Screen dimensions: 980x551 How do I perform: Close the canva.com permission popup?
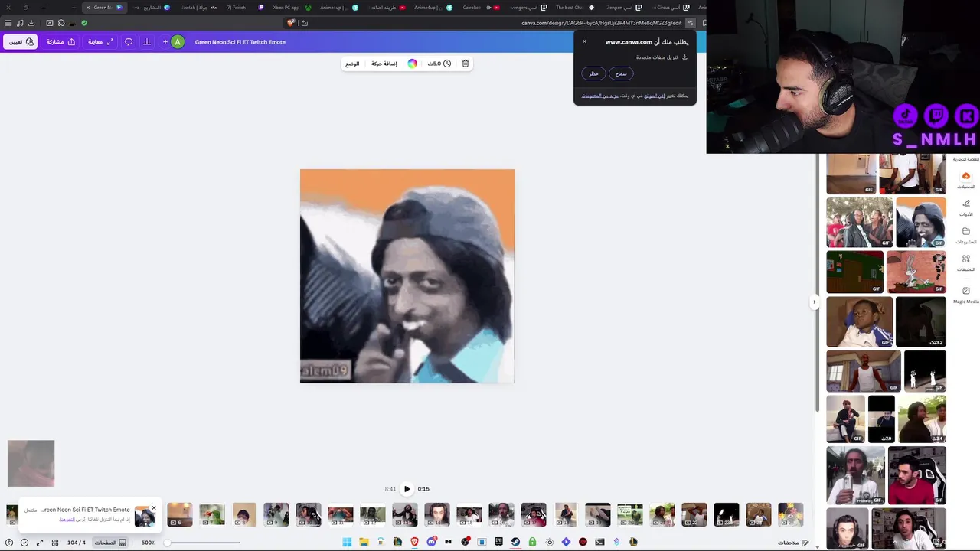click(584, 41)
